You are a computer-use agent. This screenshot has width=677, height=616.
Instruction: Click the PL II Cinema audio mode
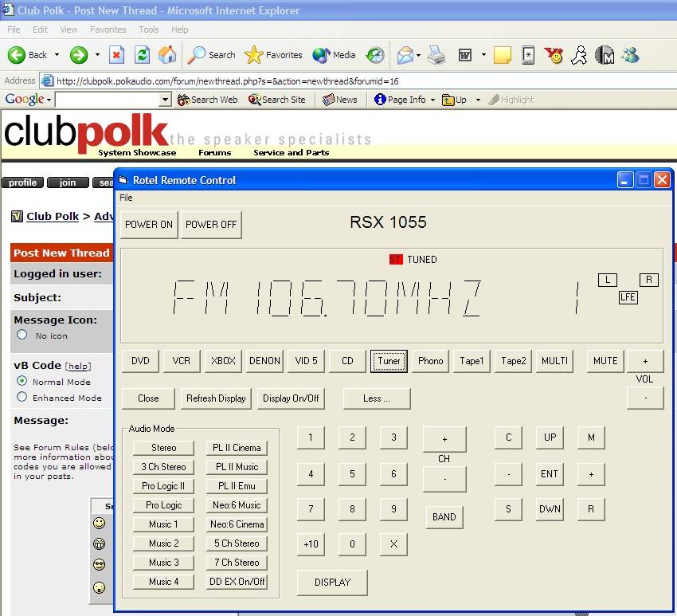237,448
